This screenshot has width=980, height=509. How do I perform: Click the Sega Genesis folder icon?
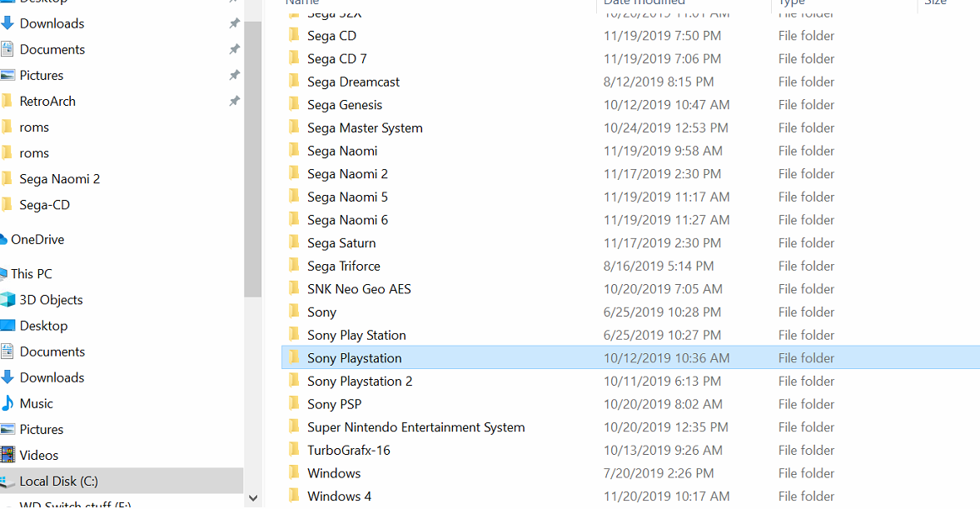pyautogui.click(x=294, y=104)
